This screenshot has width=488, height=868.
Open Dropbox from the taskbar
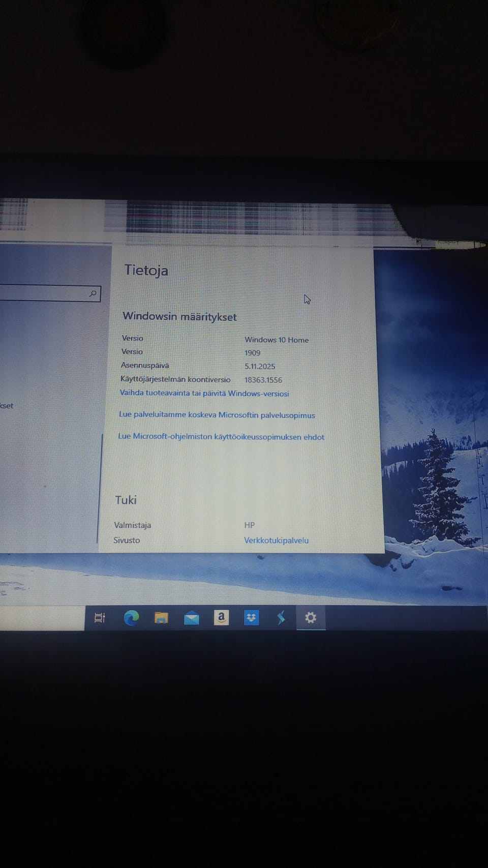[251, 618]
